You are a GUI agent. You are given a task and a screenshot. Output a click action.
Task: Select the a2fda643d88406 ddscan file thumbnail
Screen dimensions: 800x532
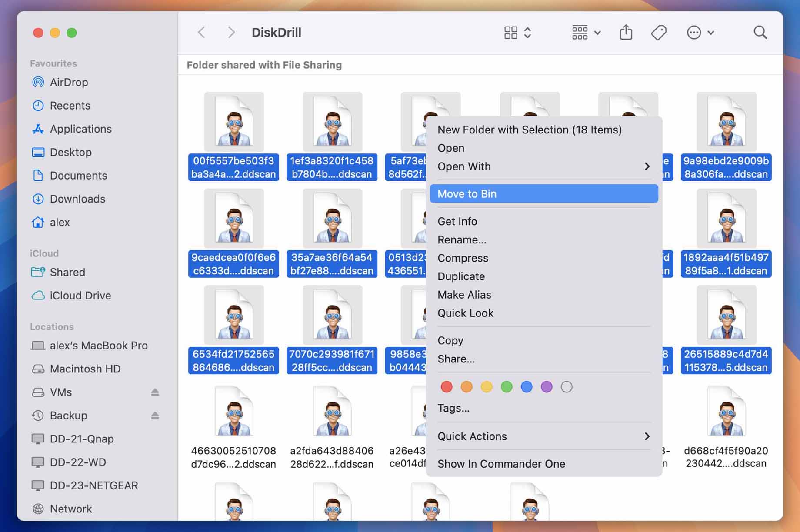click(332, 412)
